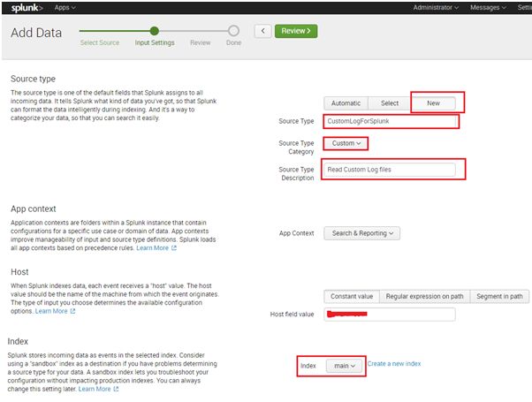Viewport: 532px width, 402px height.
Task: Open Learn More link under Index
Action: click(x=95, y=389)
